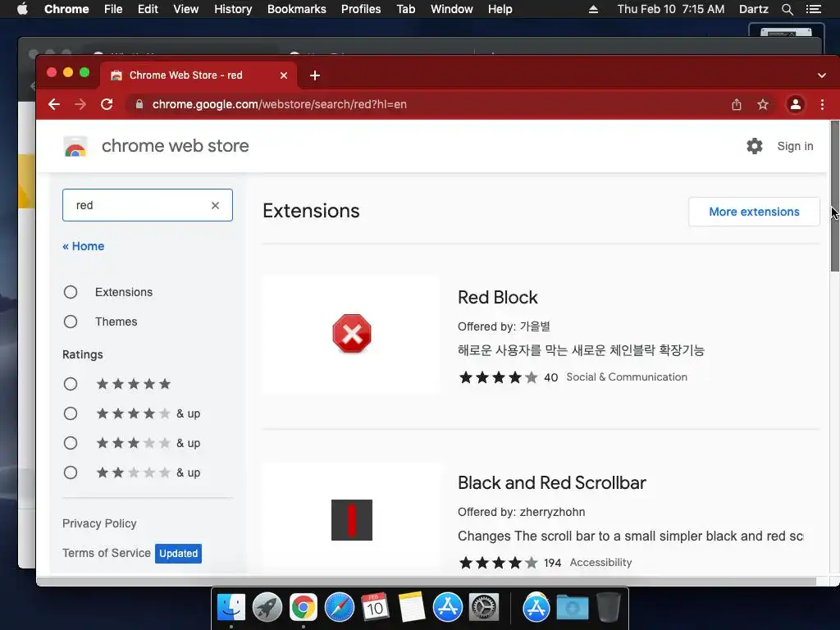Close the Chrome Web Store - red tab
Viewport: 840px width, 630px height.
(284, 75)
